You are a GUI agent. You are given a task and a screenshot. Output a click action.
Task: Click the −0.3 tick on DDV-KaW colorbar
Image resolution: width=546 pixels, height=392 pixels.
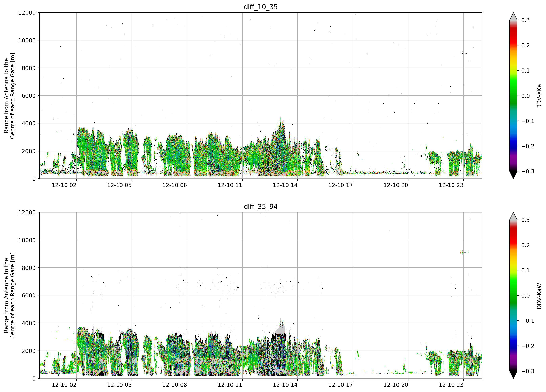click(528, 371)
